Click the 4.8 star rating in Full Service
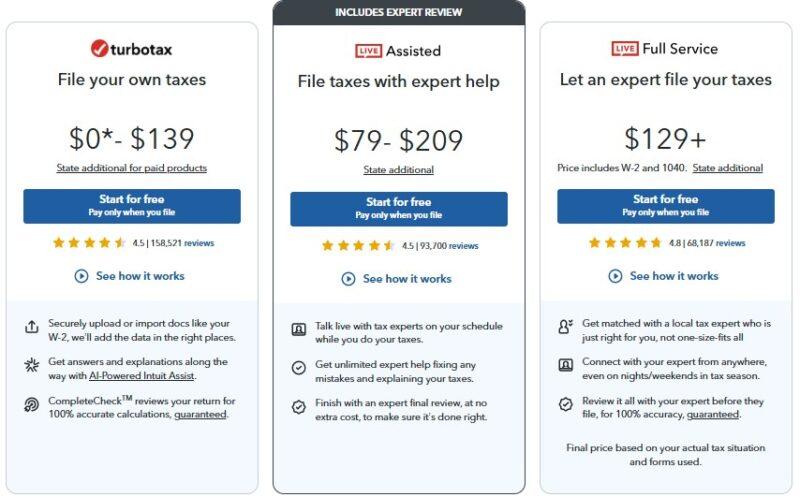This screenshot has height=497, width=800. 624,243
